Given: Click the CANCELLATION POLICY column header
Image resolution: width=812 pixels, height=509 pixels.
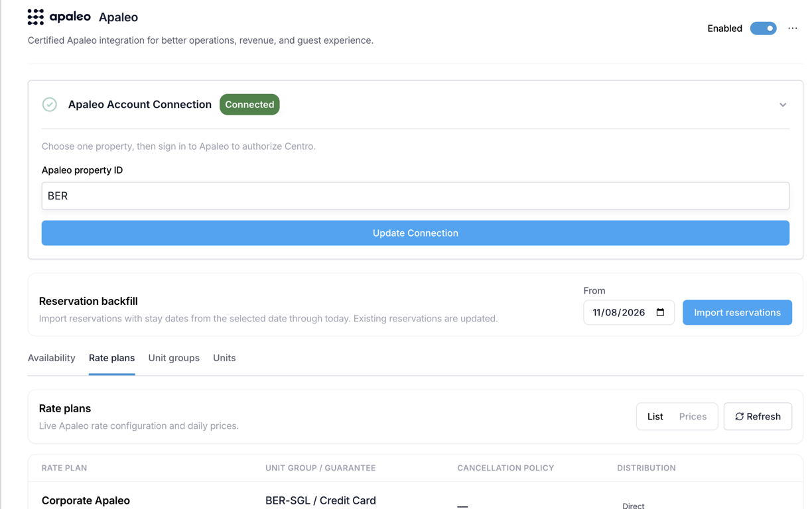Looking at the screenshot, I should 506,468.
